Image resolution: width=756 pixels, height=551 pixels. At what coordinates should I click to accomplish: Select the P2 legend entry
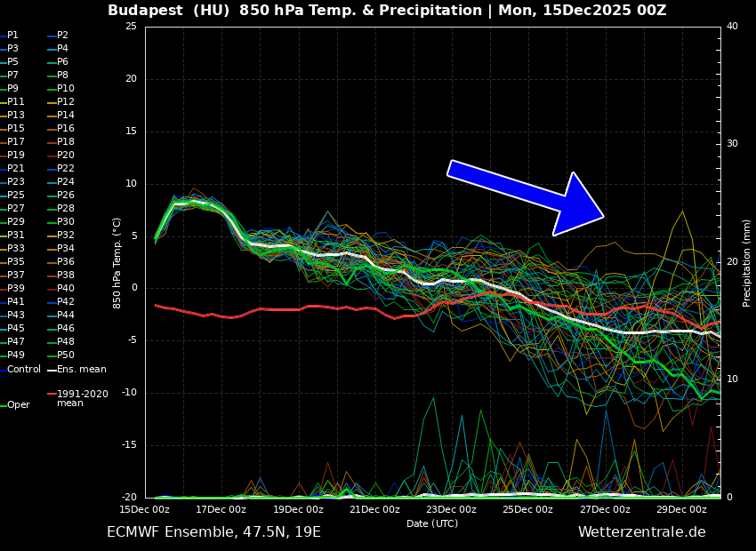[62, 36]
